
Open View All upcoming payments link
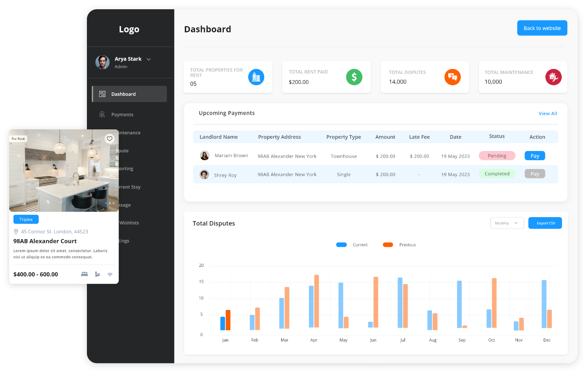coord(548,114)
